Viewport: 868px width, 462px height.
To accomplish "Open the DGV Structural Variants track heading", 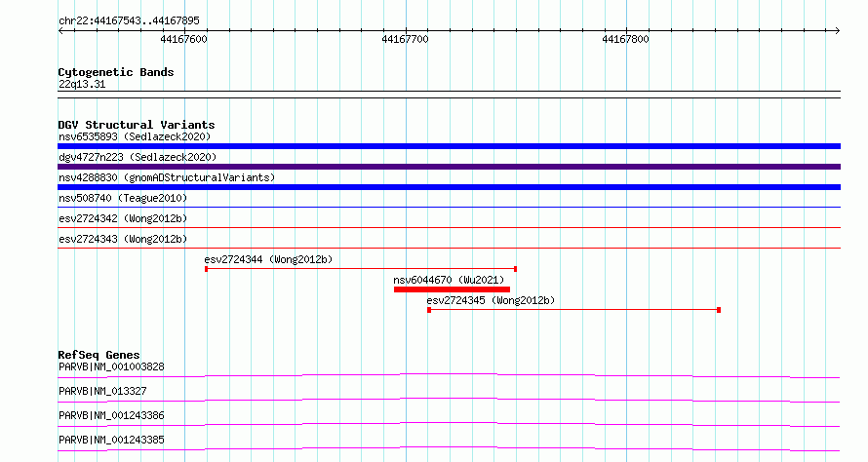I will coord(137,125).
